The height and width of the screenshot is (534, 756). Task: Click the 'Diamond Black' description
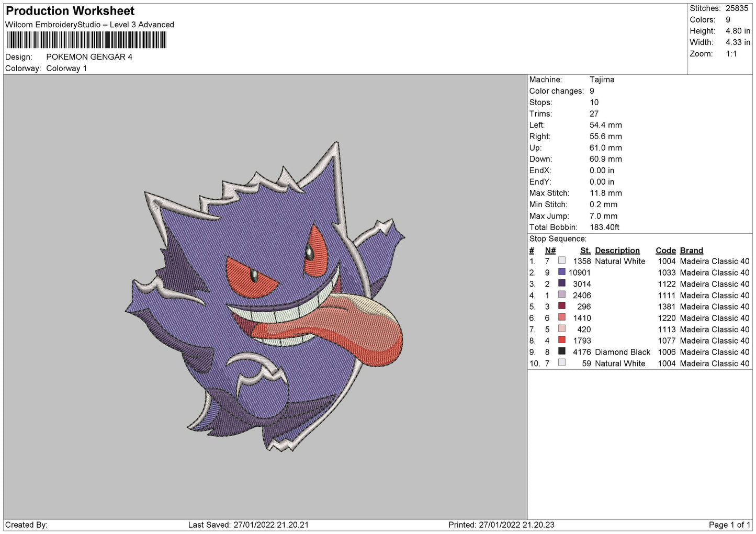[x=623, y=352]
